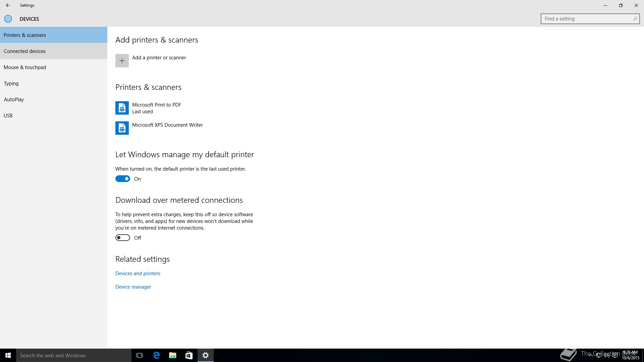Open USB settings

point(54,115)
